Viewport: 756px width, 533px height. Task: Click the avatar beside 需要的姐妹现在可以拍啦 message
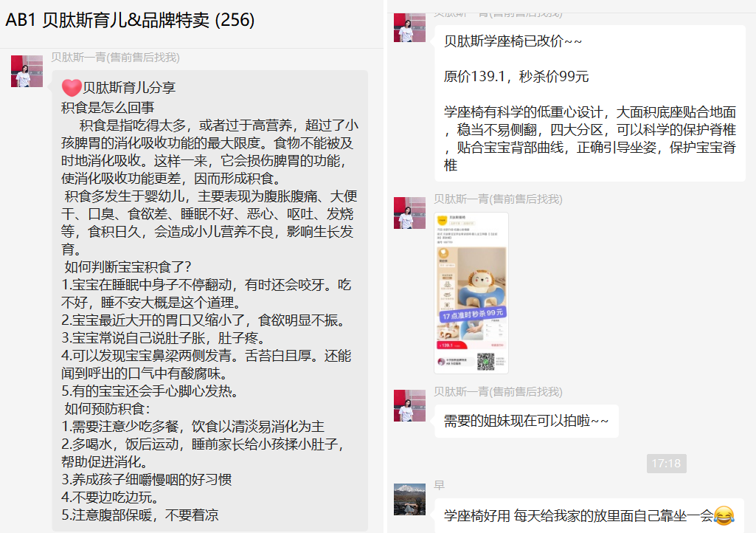pyautogui.click(x=409, y=405)
